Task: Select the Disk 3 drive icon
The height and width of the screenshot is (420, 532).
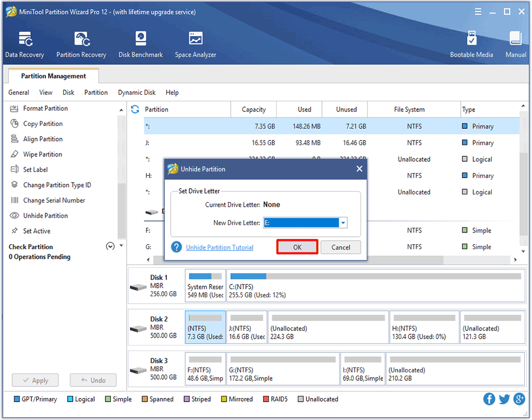Action: pyautogui.click(x=138, y=370)
